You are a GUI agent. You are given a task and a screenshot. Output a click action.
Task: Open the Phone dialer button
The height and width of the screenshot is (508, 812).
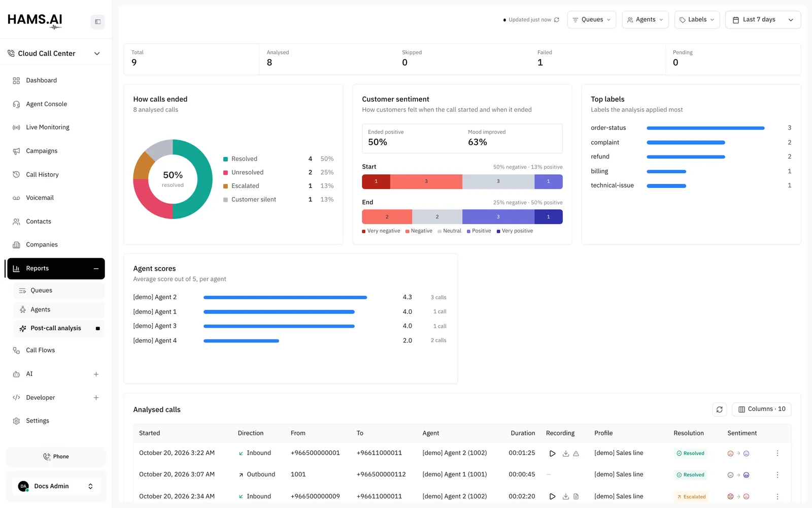point(56,457)
